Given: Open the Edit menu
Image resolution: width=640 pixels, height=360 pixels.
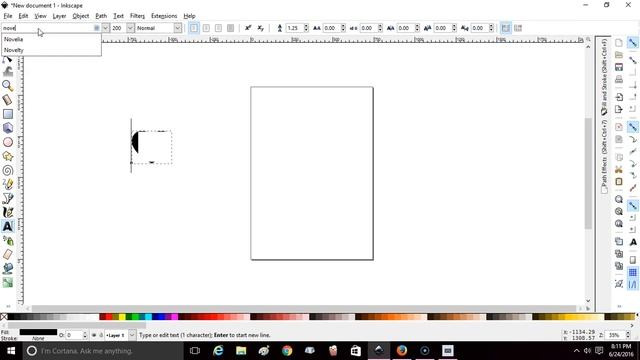Looking at the screenshot, I should pos(23,16).
